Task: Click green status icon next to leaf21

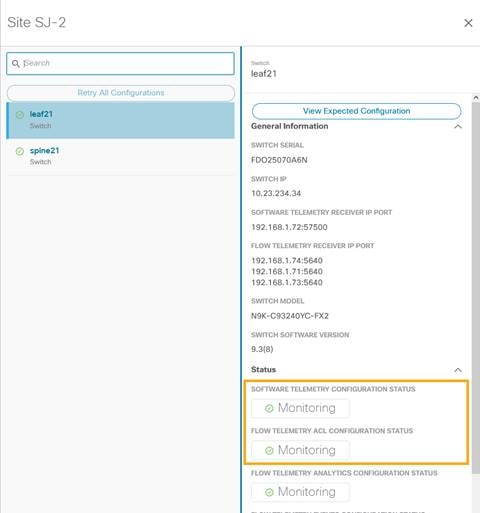Action: pyautogui.click(x=20, y=115)
